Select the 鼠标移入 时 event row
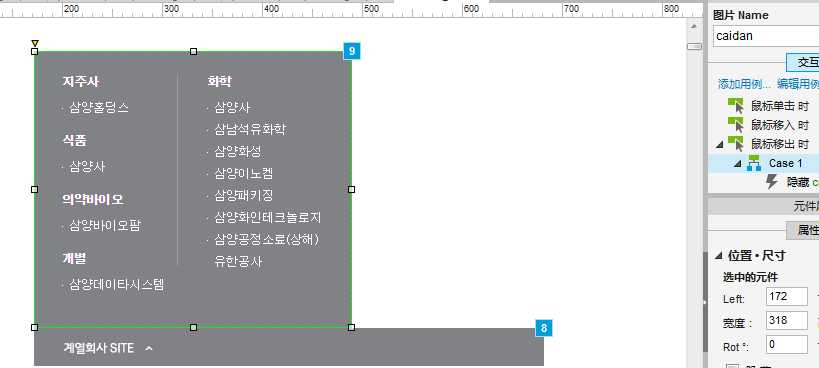 [x=764, y=125]
